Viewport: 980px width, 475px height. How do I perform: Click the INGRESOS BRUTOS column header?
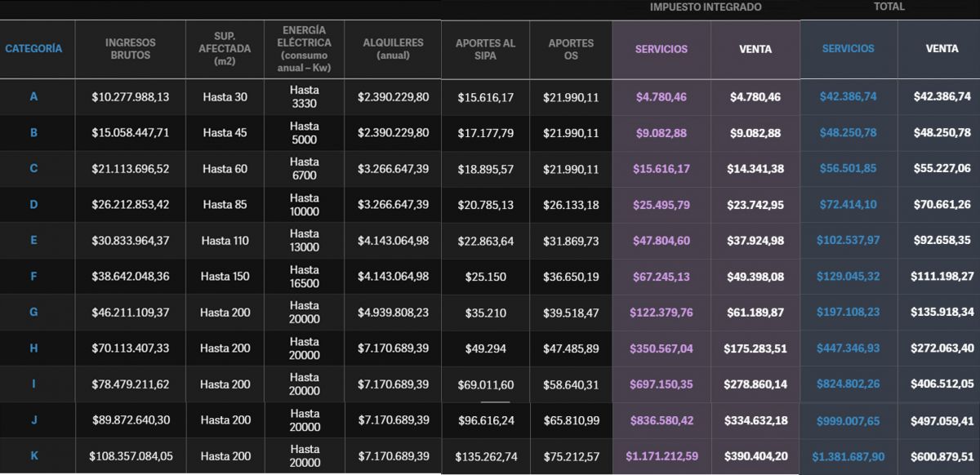coord(130,49)
